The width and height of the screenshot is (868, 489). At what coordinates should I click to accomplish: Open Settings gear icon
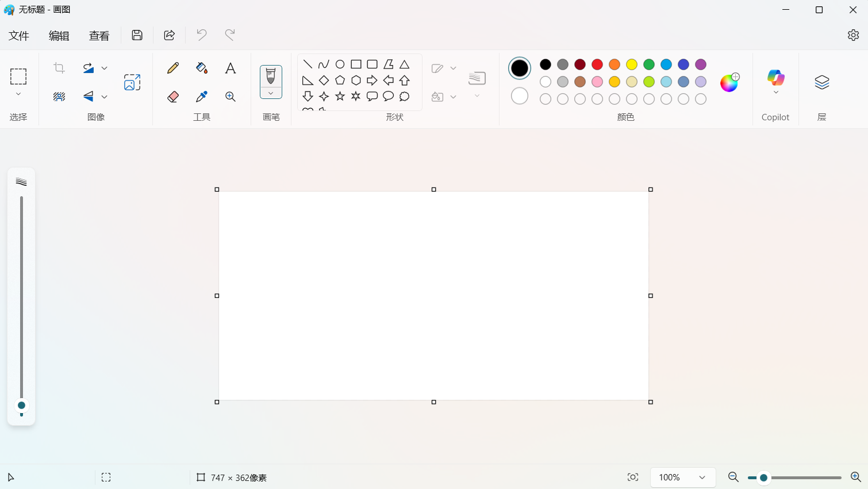click(x=853, y=35)
